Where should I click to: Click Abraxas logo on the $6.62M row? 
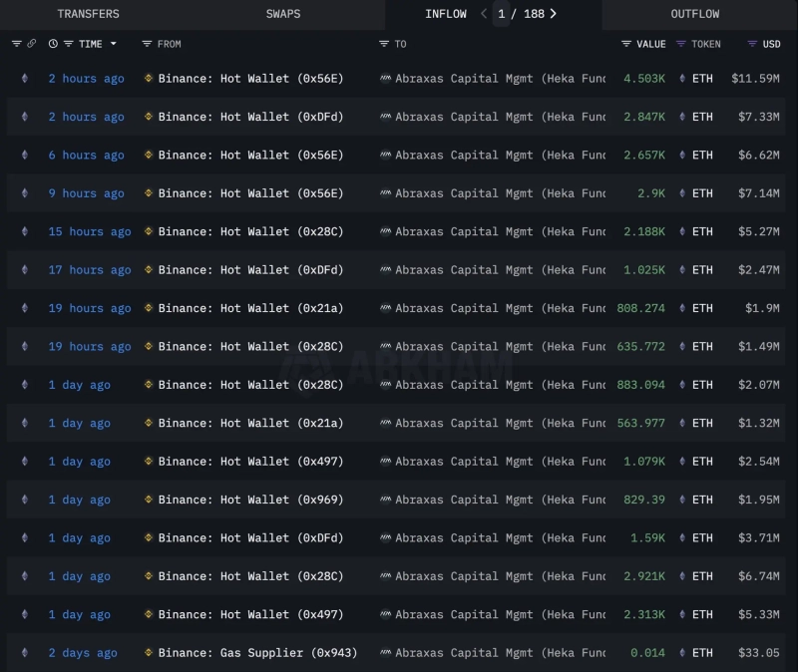[x=385, y=156]
